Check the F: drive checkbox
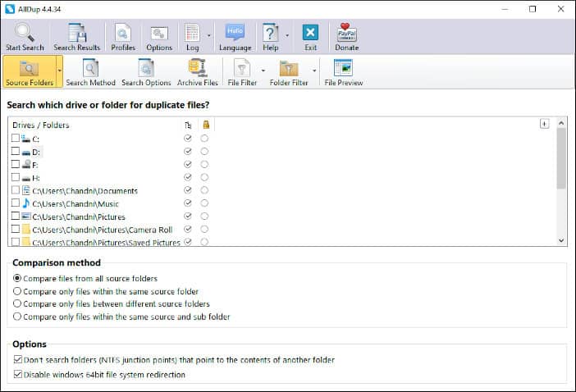 16,164
